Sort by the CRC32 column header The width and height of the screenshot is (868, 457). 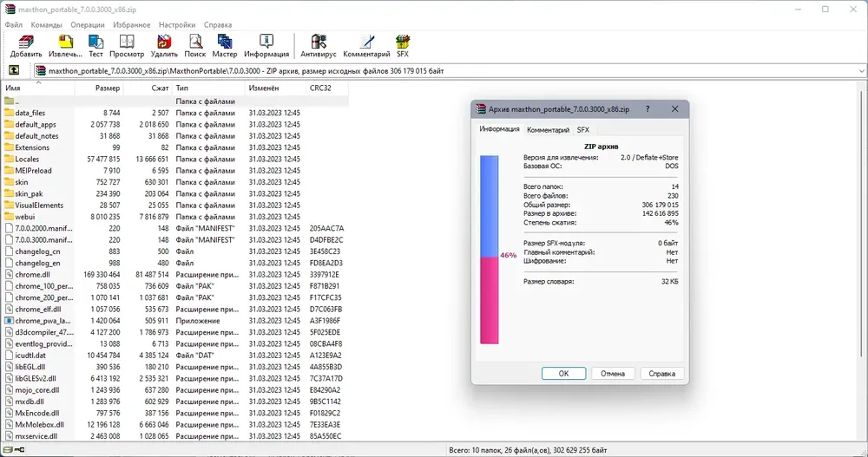coord(326,88)
